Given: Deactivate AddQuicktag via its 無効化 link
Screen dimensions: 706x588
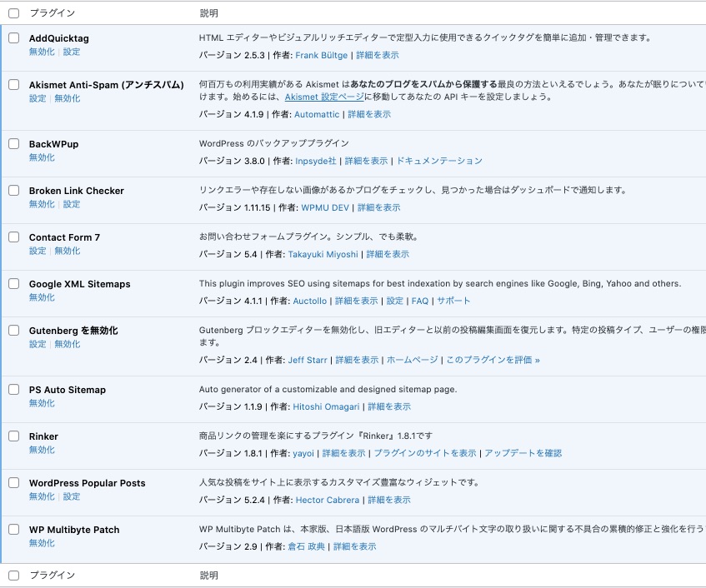Looking at the screenshot, I should [42, 52].
